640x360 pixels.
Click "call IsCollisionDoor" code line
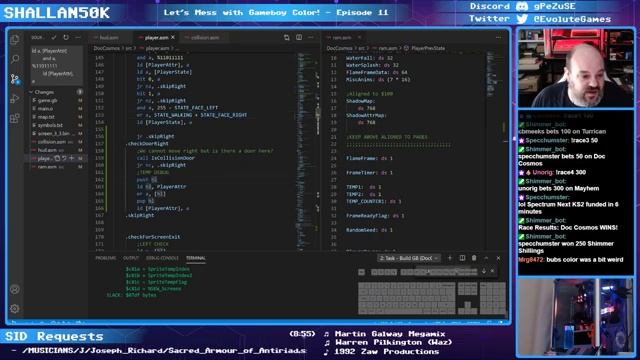coord(166,158)
